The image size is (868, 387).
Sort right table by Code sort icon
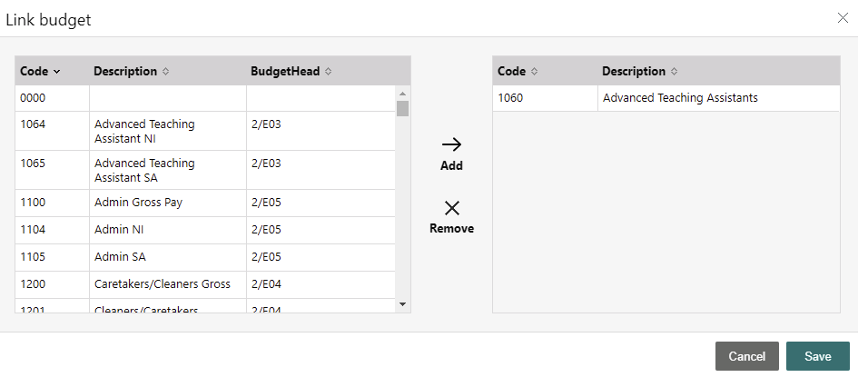click(534, 72)
